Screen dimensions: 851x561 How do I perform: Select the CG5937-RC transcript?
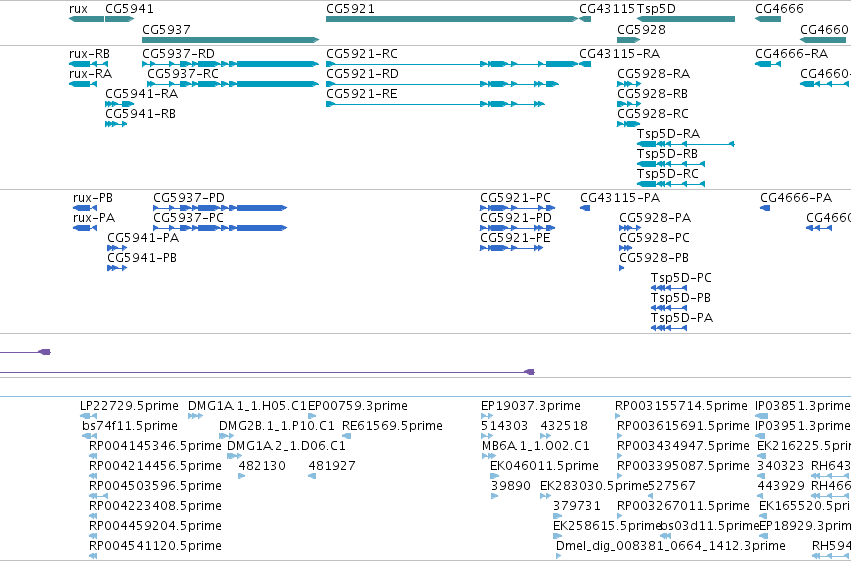[233, 84]
